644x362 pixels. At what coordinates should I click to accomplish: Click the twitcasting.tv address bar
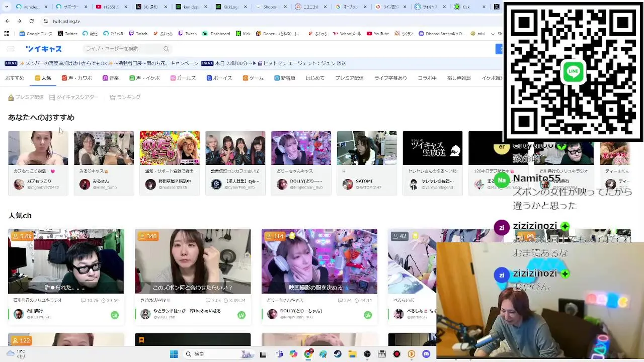(272, 21)
